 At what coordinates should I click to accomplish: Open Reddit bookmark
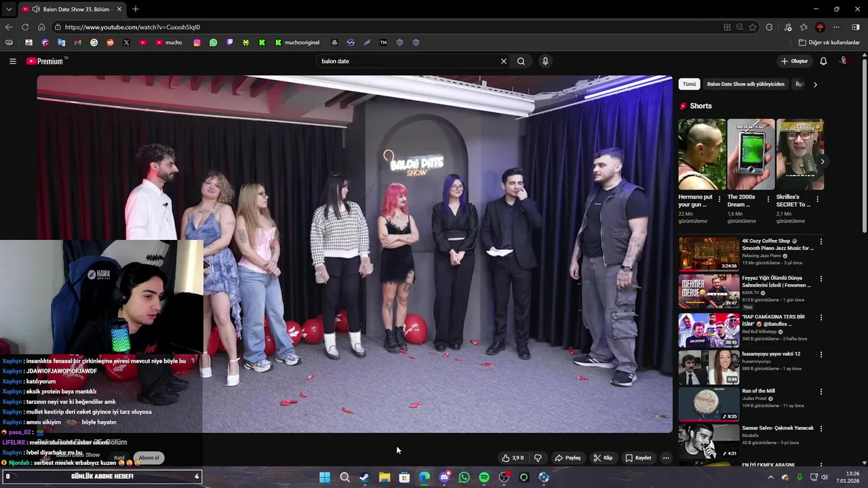pos(110,42)
